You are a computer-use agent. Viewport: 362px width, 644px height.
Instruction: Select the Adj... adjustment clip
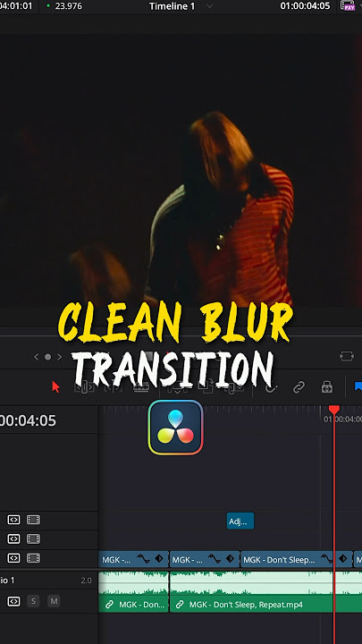(240, 521)
